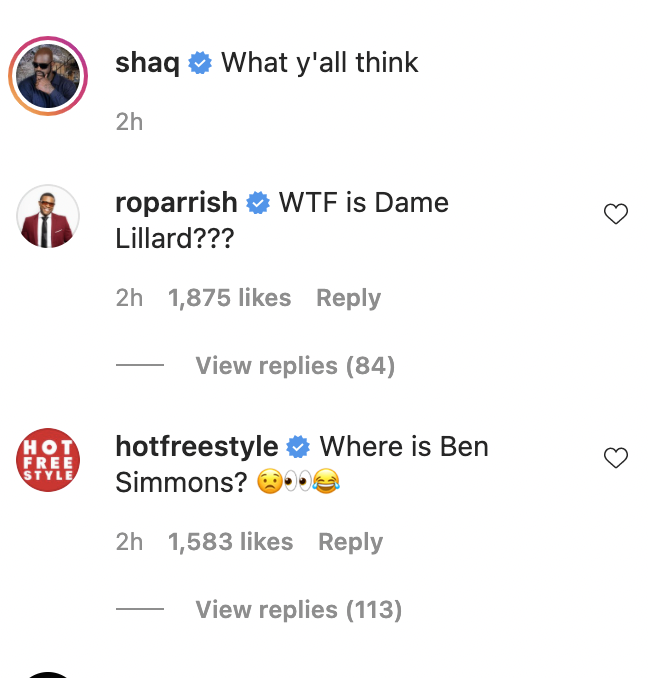This screenshot has width=648, height=678.
Task: Like hotfreestyle's Ben Simmons comment
Action: coord(616,458)
